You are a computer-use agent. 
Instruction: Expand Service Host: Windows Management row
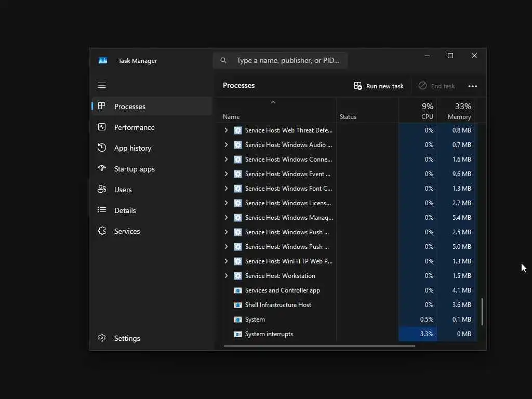coord(227,218)
